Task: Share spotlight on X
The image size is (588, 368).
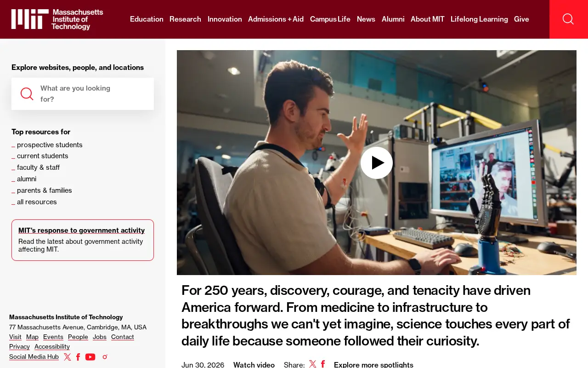Action: click(x=313, y=364)
